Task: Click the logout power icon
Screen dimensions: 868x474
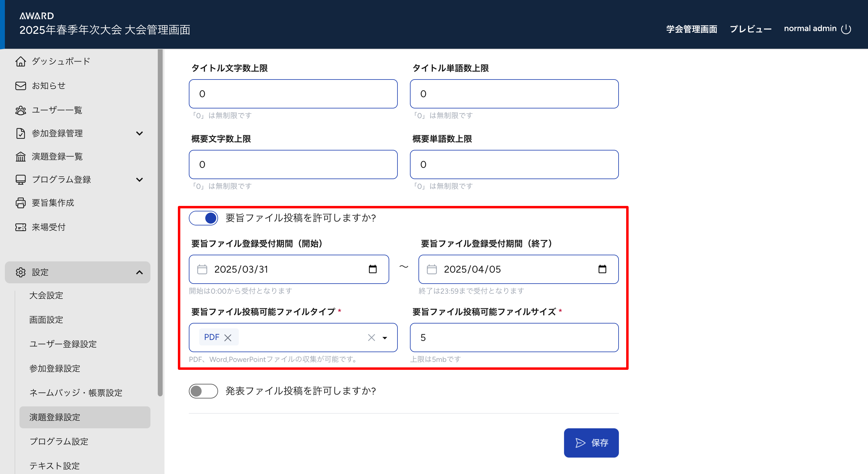Action: tap(846, 29)
